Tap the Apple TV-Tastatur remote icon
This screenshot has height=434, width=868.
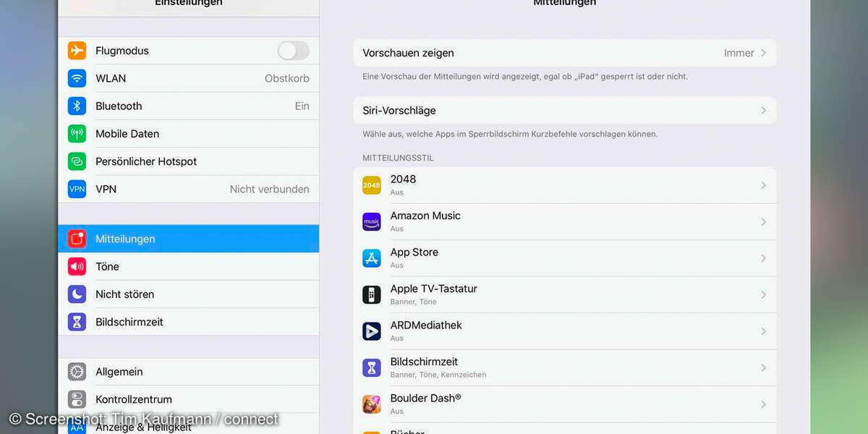point(372,294)
